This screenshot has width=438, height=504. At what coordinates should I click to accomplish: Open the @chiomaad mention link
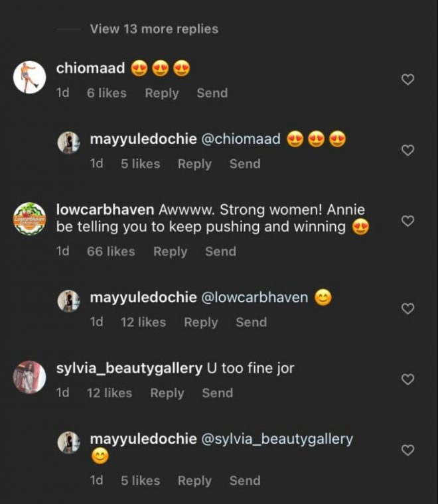pos(240,140)
